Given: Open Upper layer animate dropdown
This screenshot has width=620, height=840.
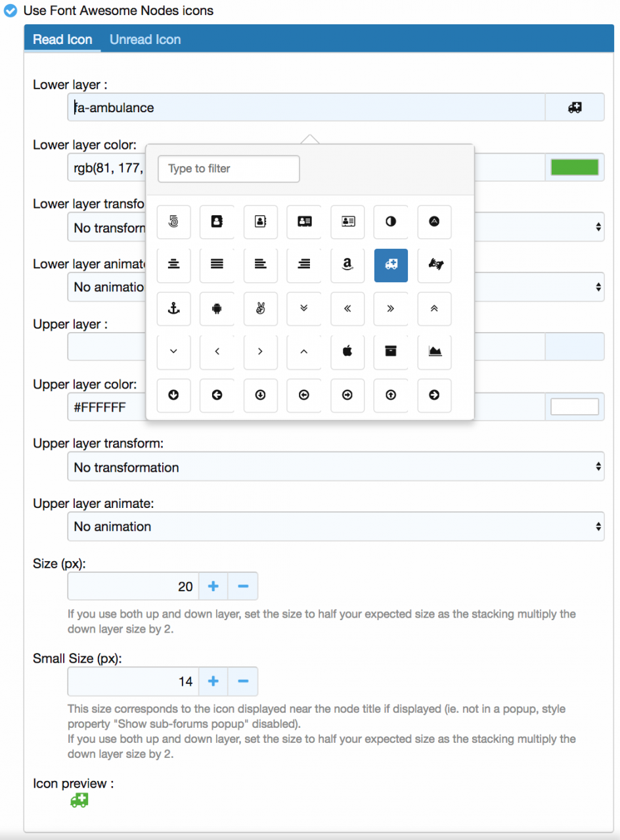Looking at the screenshot, I should (336, 526).
